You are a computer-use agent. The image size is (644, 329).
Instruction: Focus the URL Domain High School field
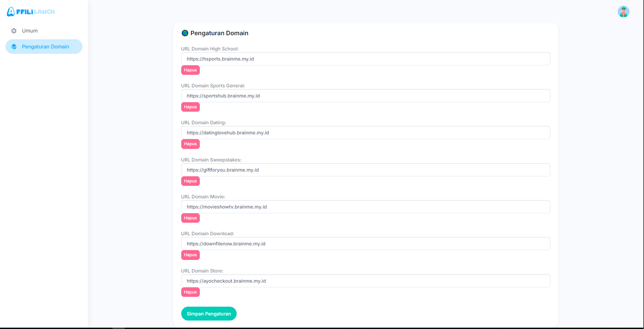[365, 59]
